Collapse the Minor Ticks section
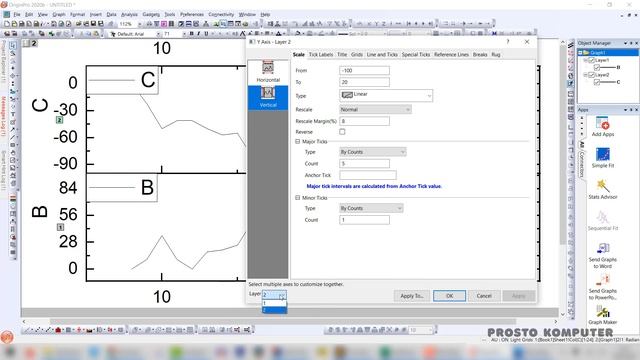The width and height of the screenshot is (640, 360). 298,198
